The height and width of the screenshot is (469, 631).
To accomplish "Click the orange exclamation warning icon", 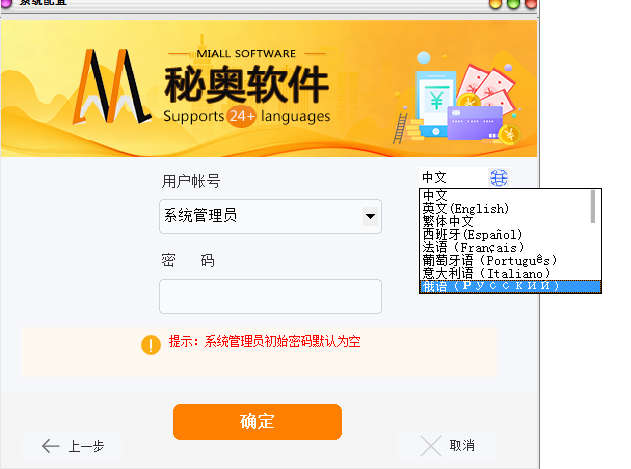I will 151,345.
